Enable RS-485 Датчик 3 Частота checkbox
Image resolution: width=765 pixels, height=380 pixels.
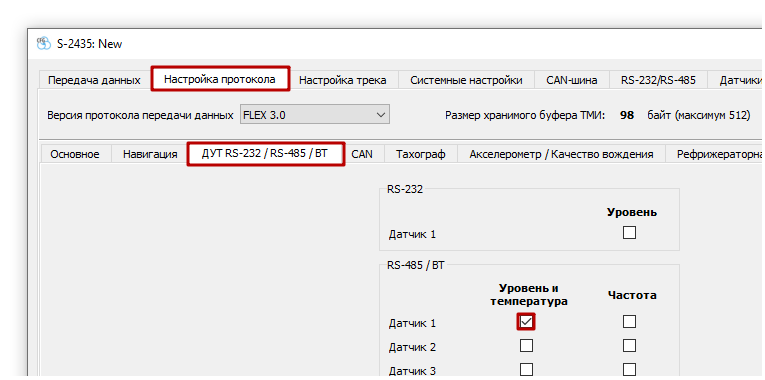[629, 369]
